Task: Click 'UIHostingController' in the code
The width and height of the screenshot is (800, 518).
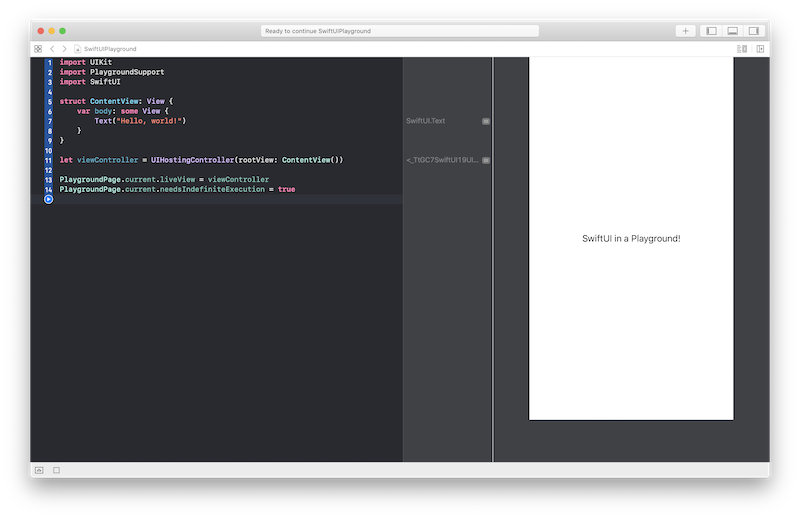Action: pos(192,160)
